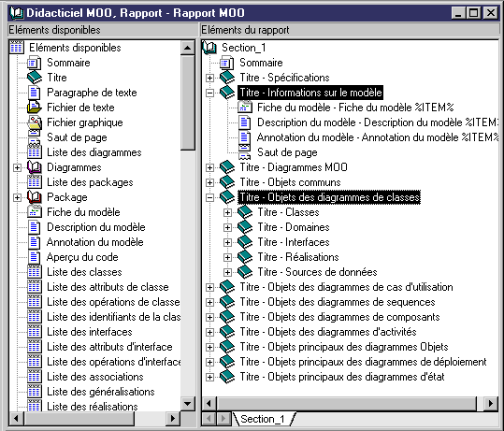The width and height of the screenshot is (504, 431).
Task: Collapse Titre - Informations sur le modèle
Action: 209,93
